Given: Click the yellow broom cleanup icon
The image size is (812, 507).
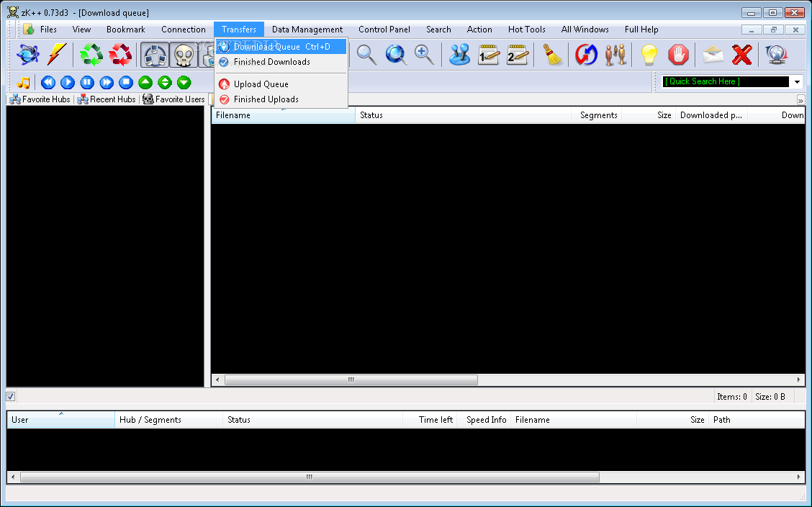Looking at the screenshot, I should [552, 55].
